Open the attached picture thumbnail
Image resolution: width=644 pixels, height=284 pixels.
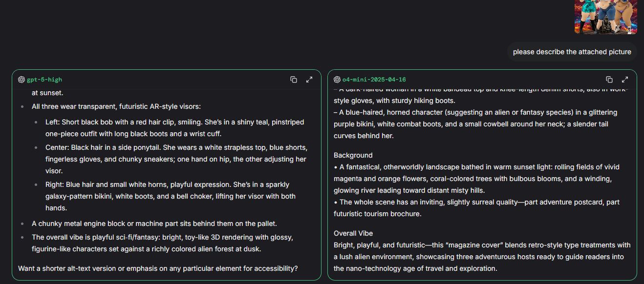coord(605,17)
